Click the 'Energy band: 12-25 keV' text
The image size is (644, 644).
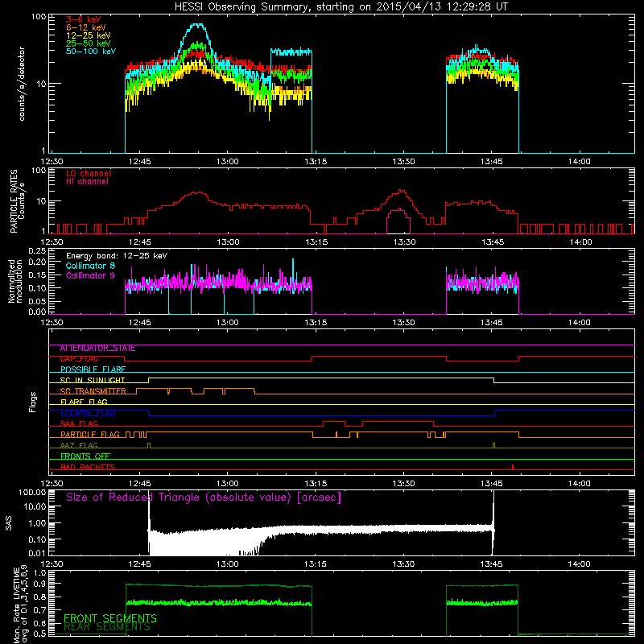point(117,256)
